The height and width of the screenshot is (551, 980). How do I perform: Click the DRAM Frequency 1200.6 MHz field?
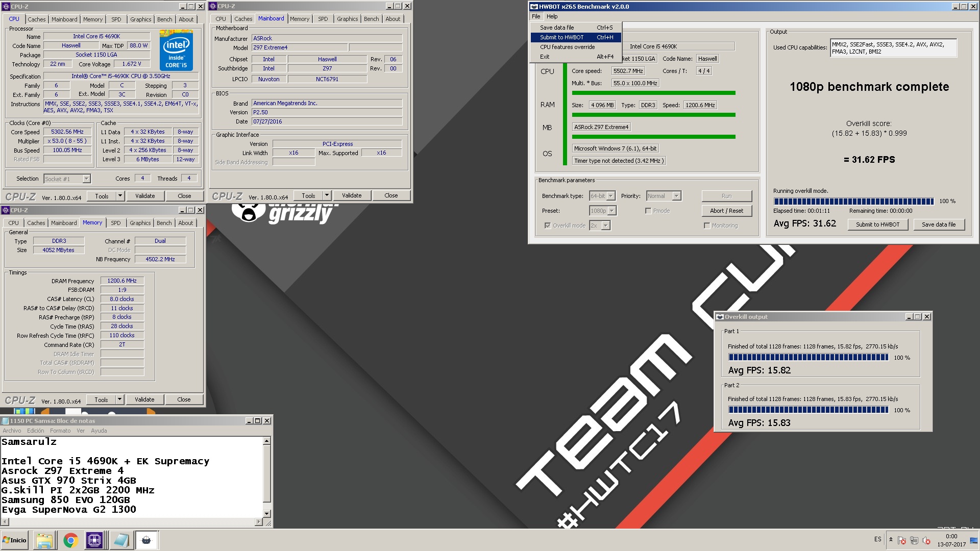122,281
